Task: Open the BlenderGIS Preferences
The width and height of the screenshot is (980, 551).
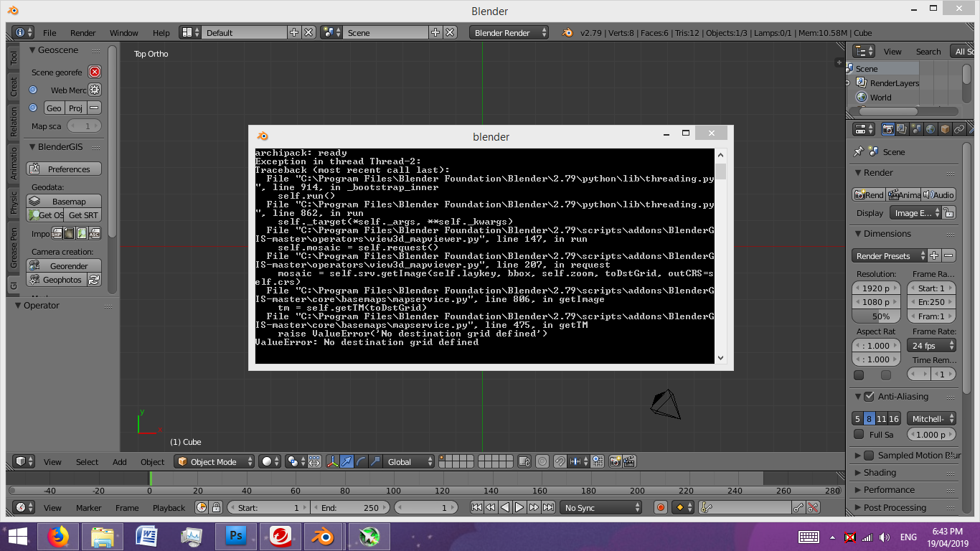Action: (64, 169)
